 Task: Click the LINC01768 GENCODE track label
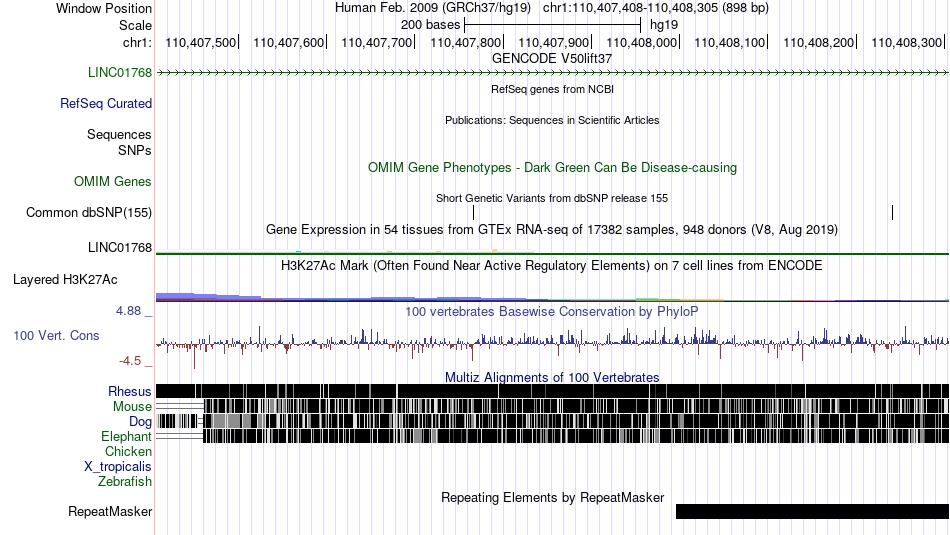120,73
